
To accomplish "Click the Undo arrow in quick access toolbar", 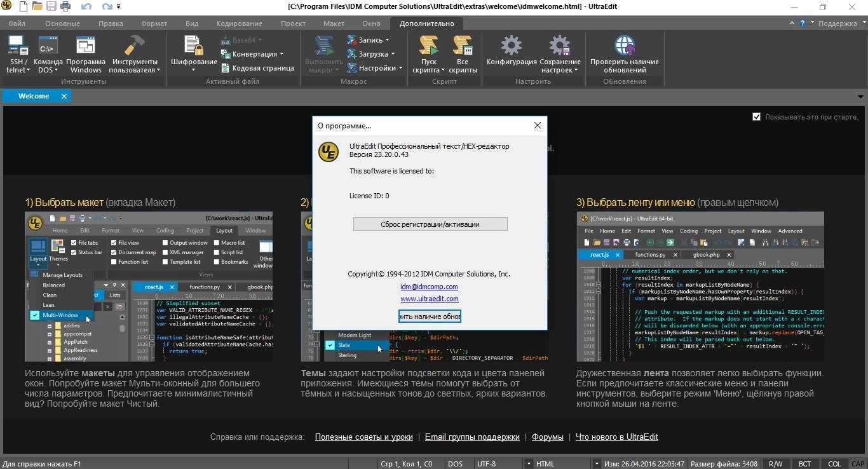I will coord(86,7).
